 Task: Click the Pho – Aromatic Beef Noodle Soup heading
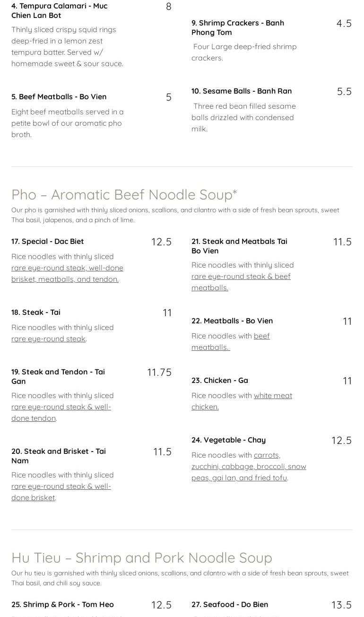pos(124,194)
